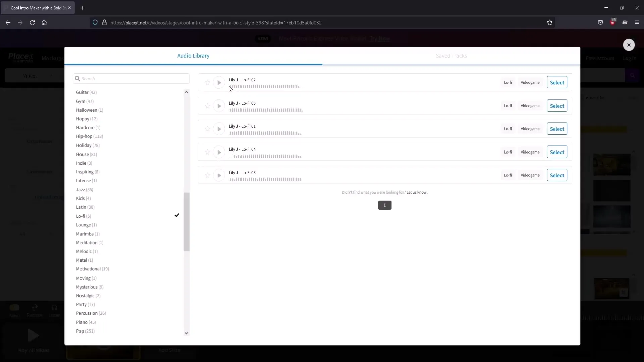
Task: Click Let us know link for missing tracks
Action: [x=417, y=192]
